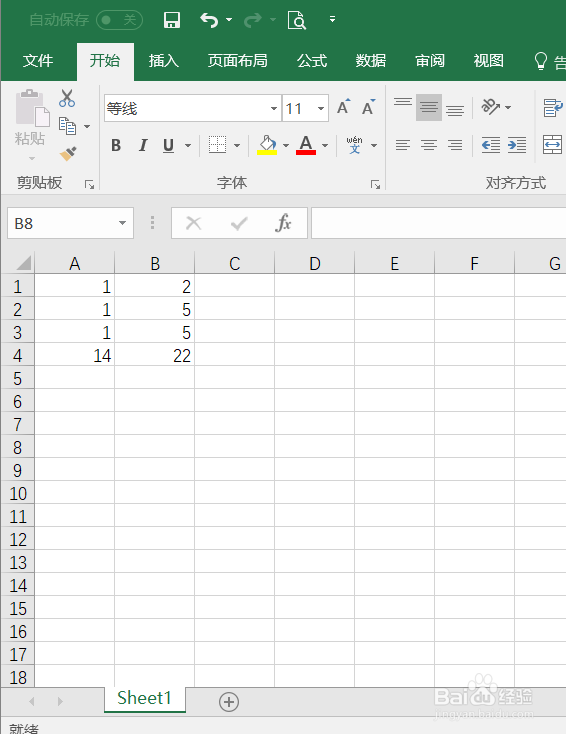Switch to the 公式 Formulas tab
566x734 pixels.
pos(312,61)
